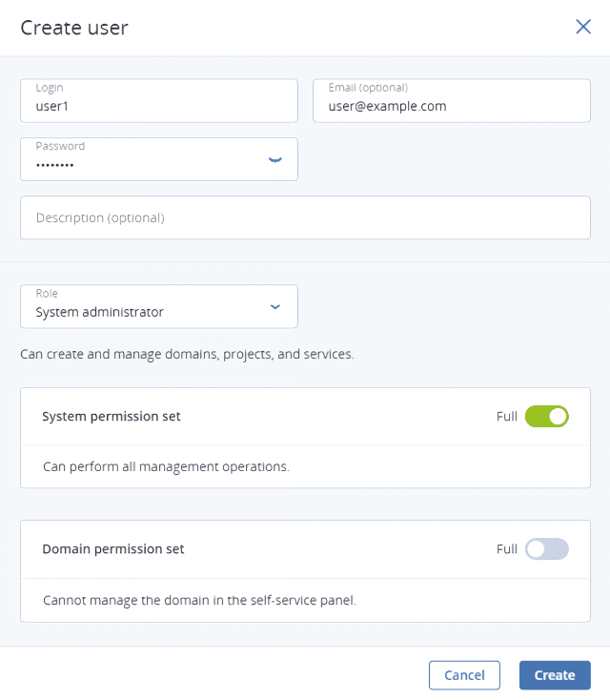This screenshot has height=700, width=610.
Task: Click the Create user dialog title
Action: (74, 28)
